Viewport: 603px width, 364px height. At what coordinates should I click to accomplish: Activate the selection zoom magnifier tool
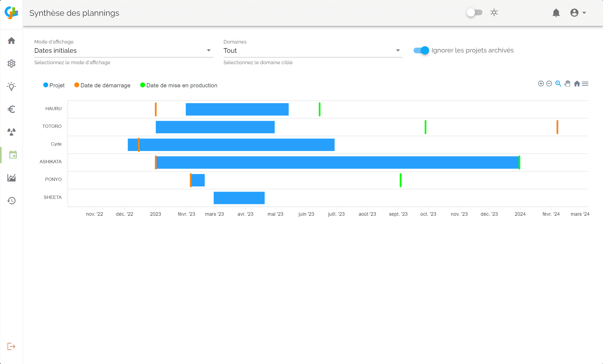[x=558, y=84]
